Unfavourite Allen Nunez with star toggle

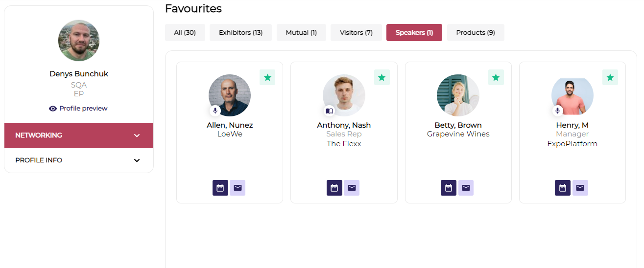[x=267, y=77]
